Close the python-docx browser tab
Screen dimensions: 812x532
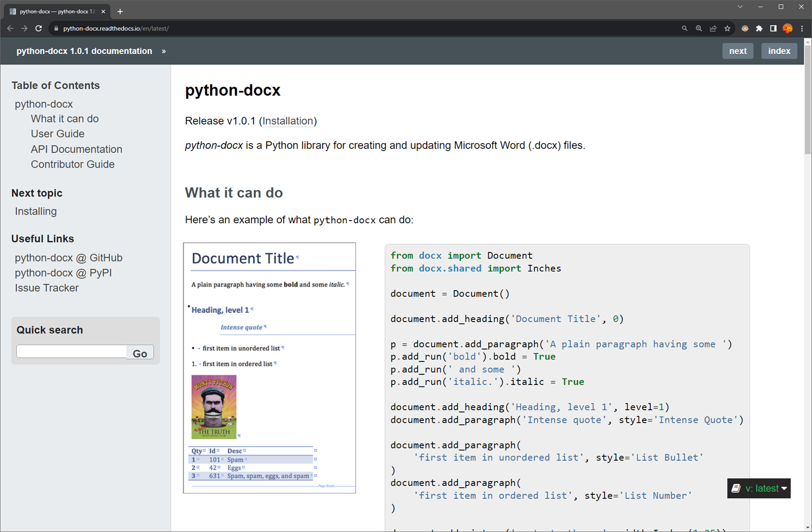103,11
